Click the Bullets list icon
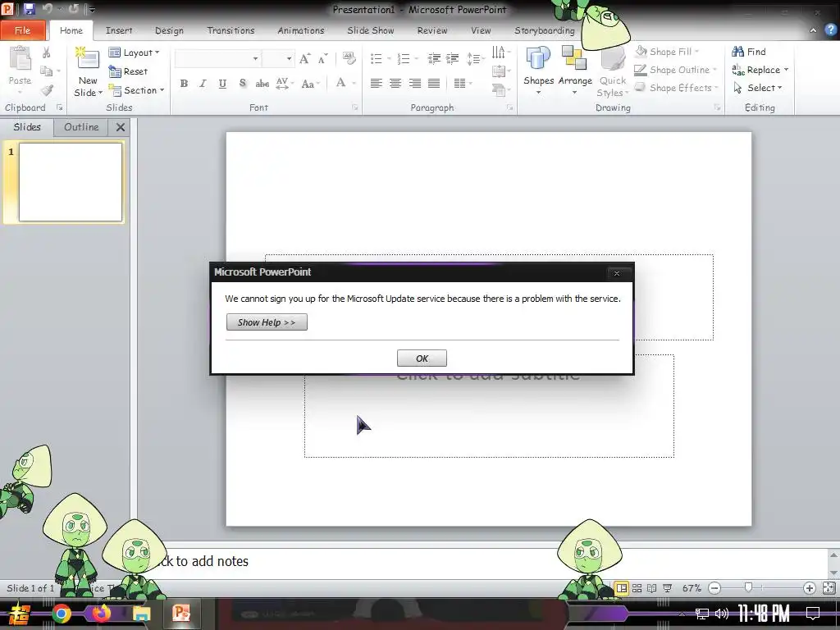Screen dimensions: 840x630 click(376, 58)
